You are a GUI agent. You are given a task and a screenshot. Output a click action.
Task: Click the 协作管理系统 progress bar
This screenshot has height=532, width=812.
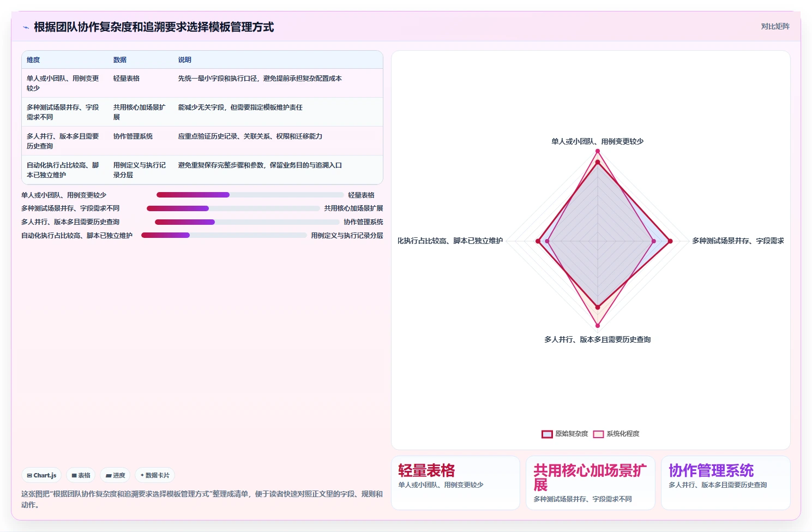pyautogui.click(x=247, y=222)
